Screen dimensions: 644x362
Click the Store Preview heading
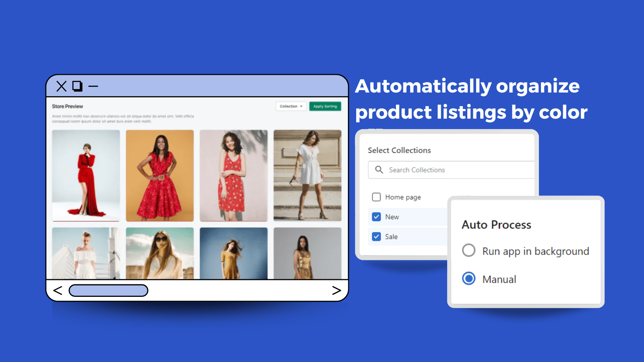click(x=67, y=106)
